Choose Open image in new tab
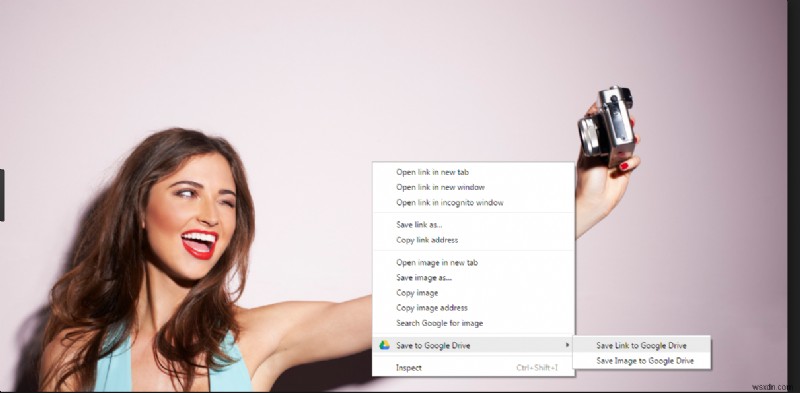 (x=473, y=263)
